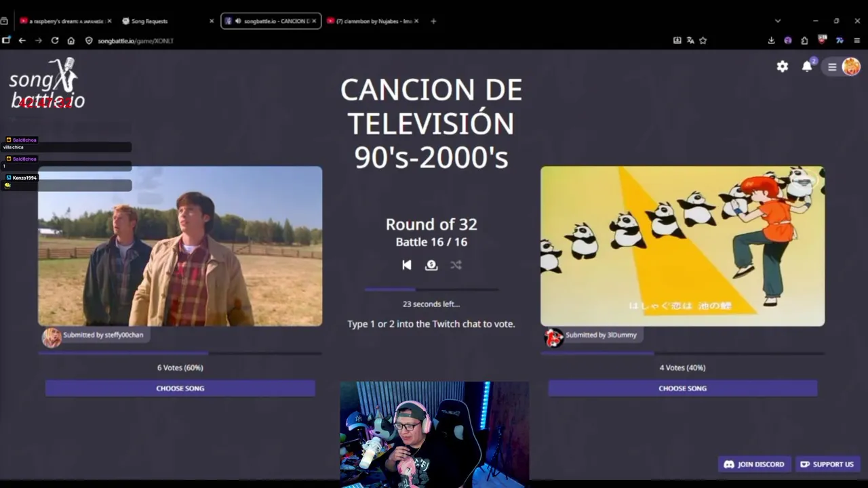Click the battle countdown progress bar
Screen dimensions: 868x488
coord(431,289)
